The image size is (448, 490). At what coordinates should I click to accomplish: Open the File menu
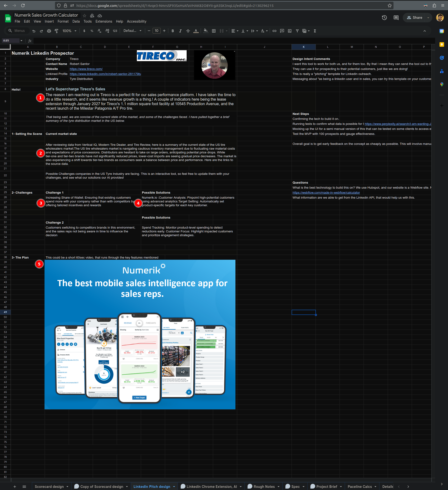(x=17, y=21)
